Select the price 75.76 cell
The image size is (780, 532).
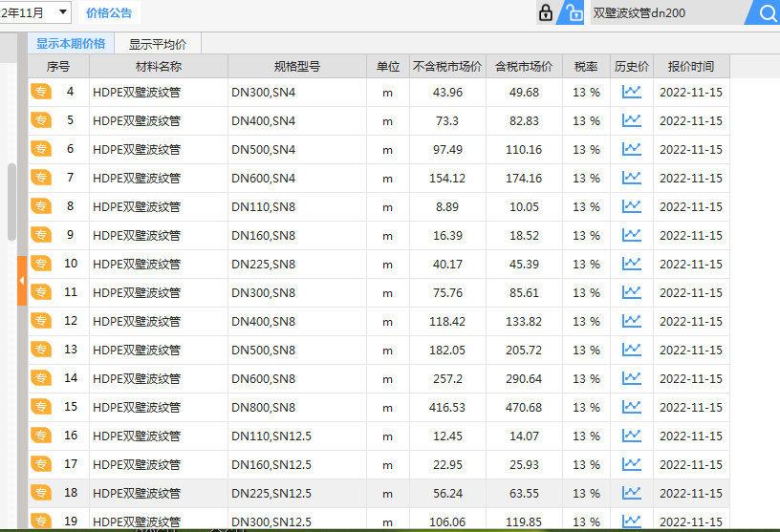[x=447, y=293]
